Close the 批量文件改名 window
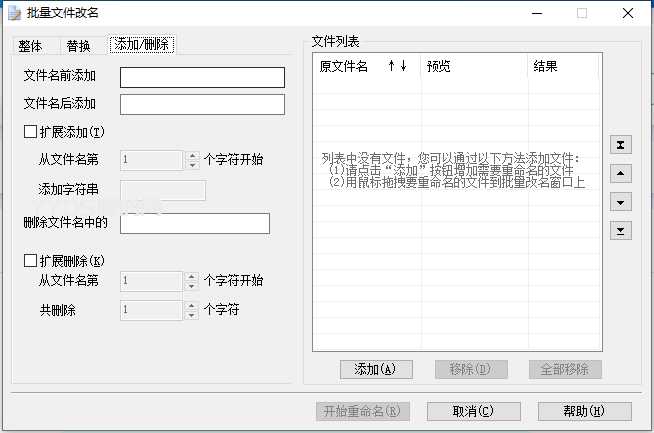This screenshot has width=654, height=433. point(626,13)
